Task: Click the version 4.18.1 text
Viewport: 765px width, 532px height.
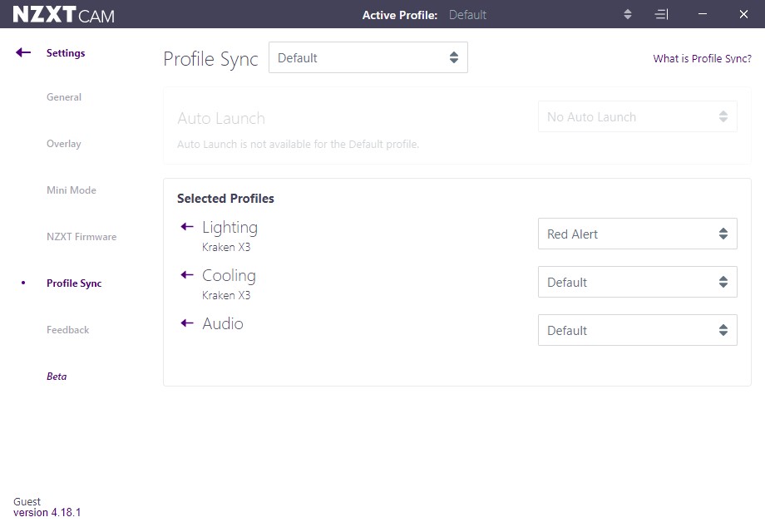Action: pos(47,513)
